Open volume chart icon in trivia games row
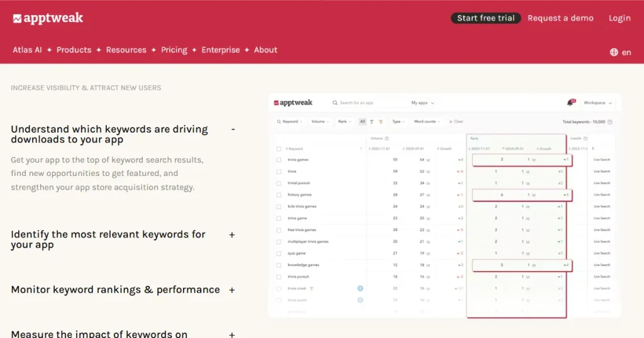 pos(428,160)
